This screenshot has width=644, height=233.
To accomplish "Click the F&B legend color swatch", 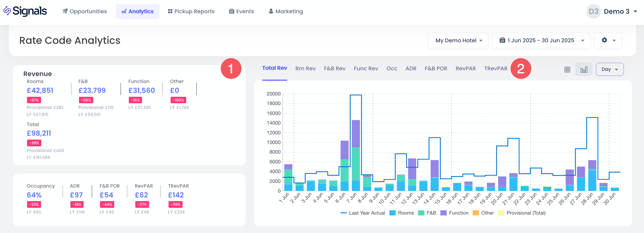I will tap(421, 213).
